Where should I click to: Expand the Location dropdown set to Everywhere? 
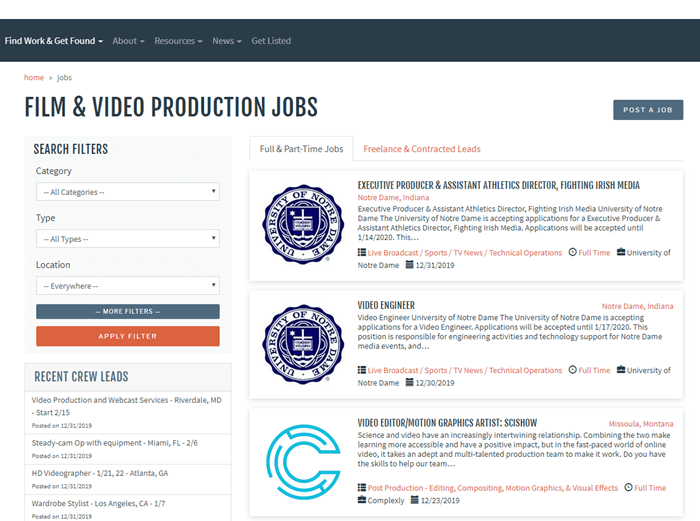pos(128,286)
